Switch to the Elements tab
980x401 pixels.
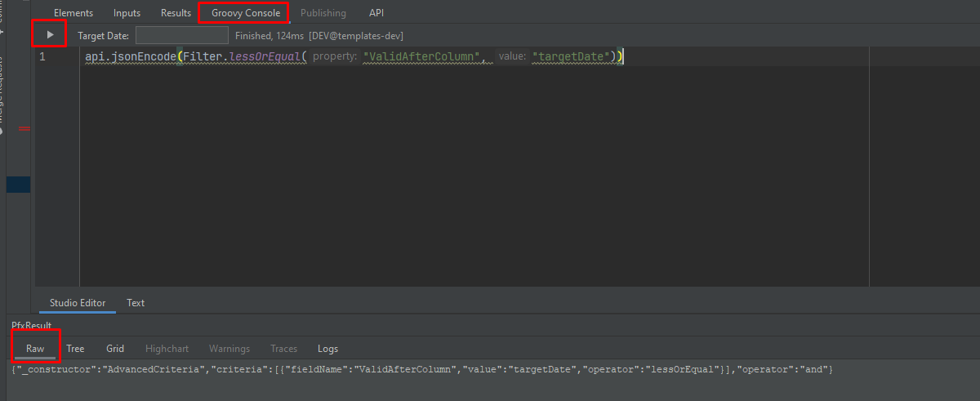73,13
